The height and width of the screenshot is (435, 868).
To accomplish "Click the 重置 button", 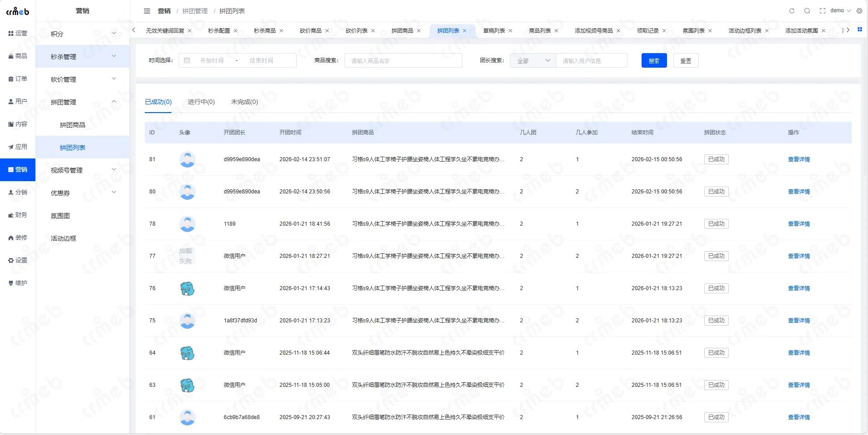I will click(686, 60).
